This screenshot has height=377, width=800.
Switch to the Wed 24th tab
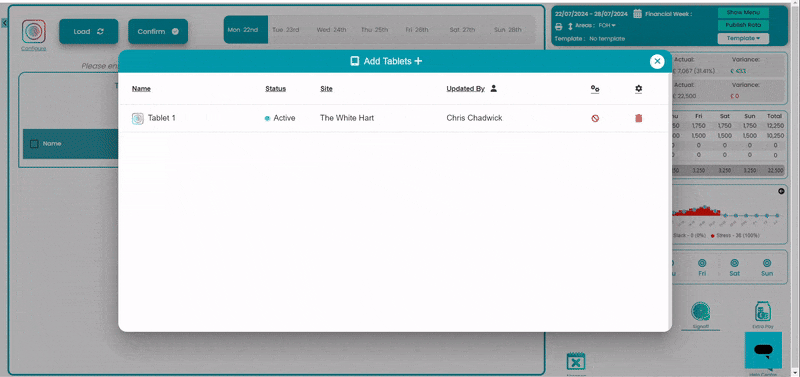331,30
